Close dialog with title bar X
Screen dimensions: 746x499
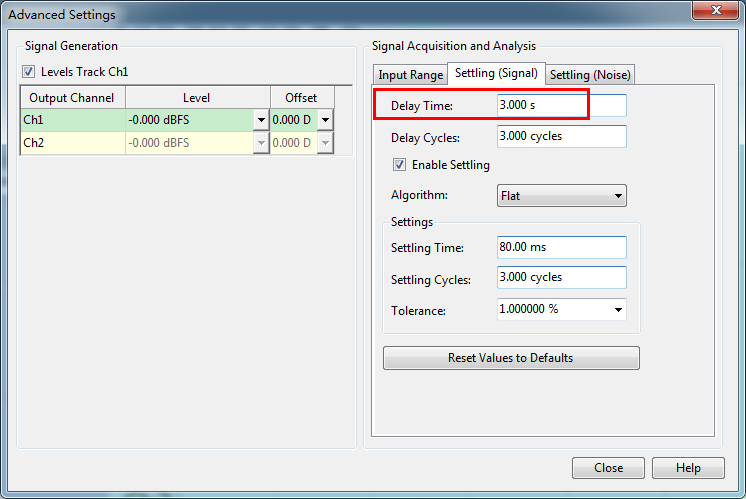tap(716, 10)
